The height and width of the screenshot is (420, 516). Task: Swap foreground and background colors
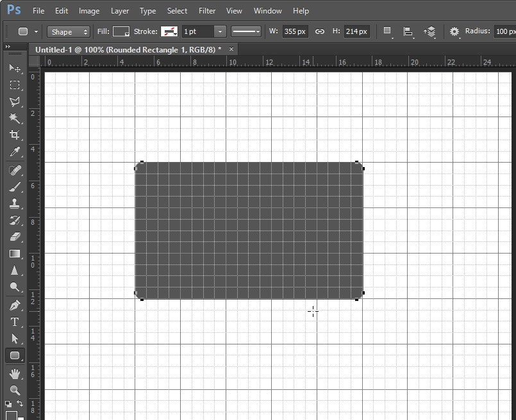pos(20,403)
